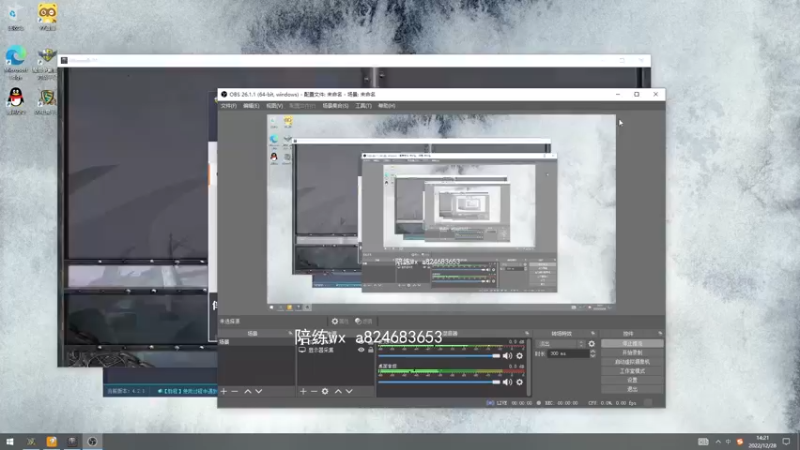Move the scene up in the Scenes list

pos(247,391)
